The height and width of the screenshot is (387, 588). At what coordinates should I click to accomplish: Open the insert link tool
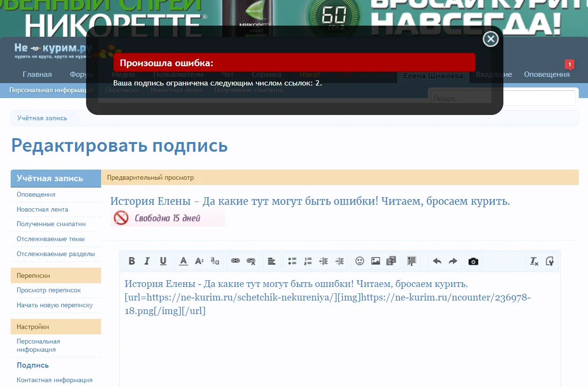coord(235,261)
